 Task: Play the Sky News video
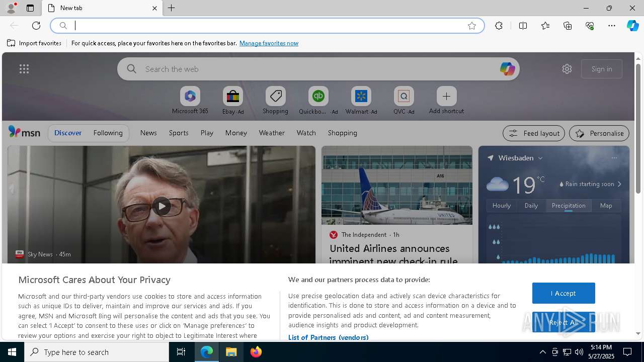[x=162, y=206]
